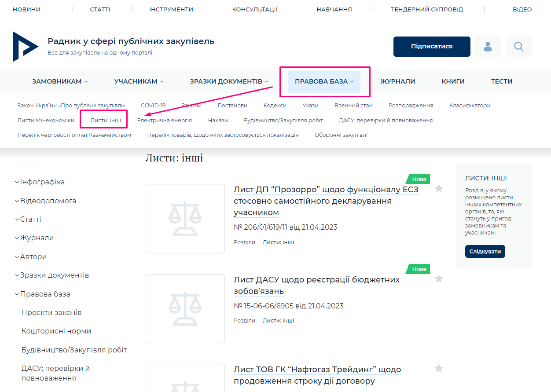Open thumbnail of ДАСУ letter

point(185,308)
